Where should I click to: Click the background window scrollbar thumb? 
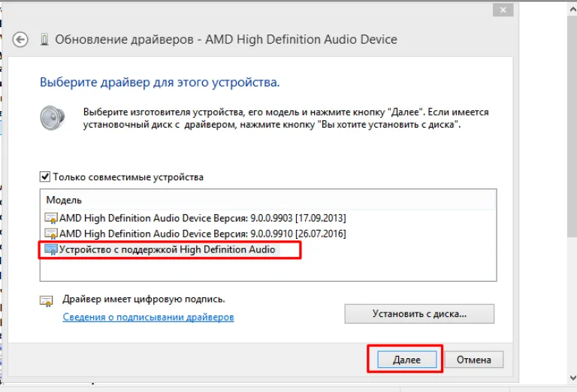pyautogui.click(x=572, y=125)
